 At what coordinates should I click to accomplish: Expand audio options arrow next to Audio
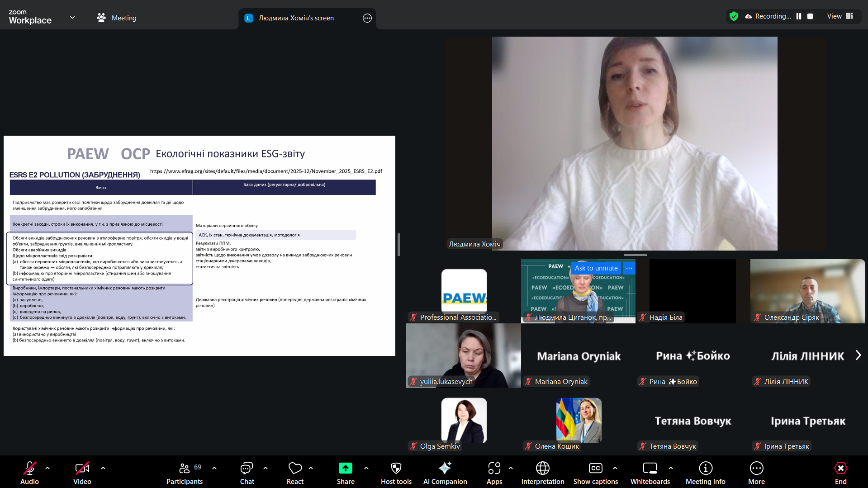tap(47, 468)
